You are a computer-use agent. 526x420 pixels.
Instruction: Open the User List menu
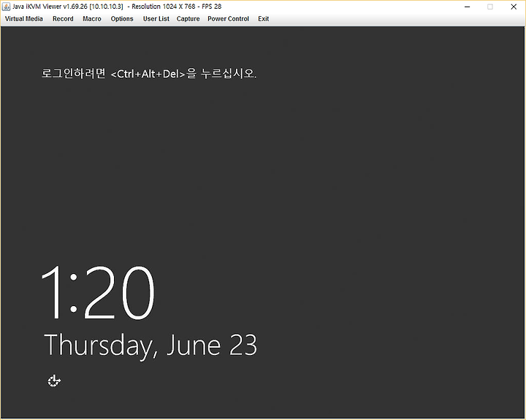[156, 19]
